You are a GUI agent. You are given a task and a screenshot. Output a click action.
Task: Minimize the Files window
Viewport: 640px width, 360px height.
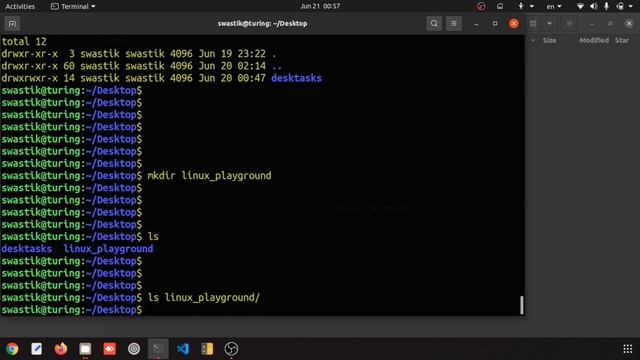[591, 24]
